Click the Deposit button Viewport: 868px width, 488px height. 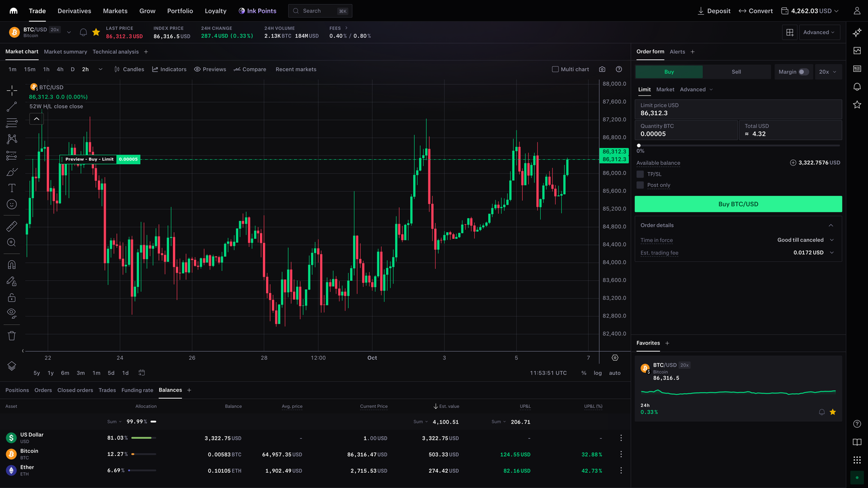(x=714, y=11)
